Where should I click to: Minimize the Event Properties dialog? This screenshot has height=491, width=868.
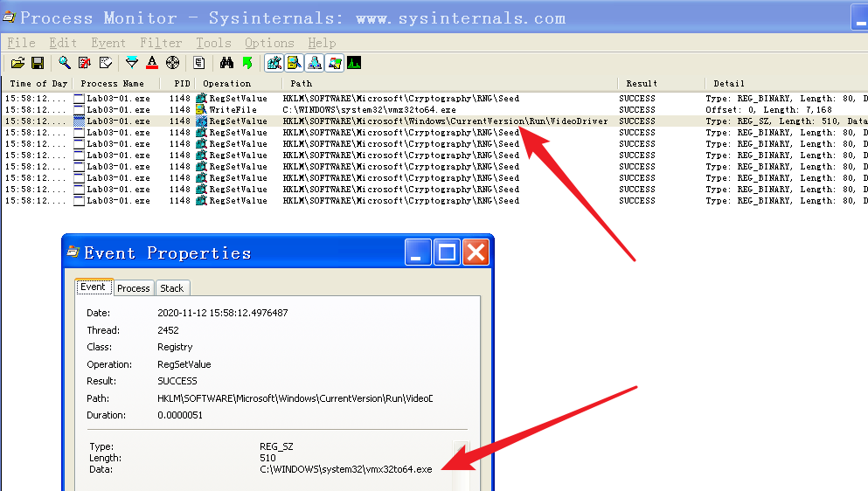(418, 252)
